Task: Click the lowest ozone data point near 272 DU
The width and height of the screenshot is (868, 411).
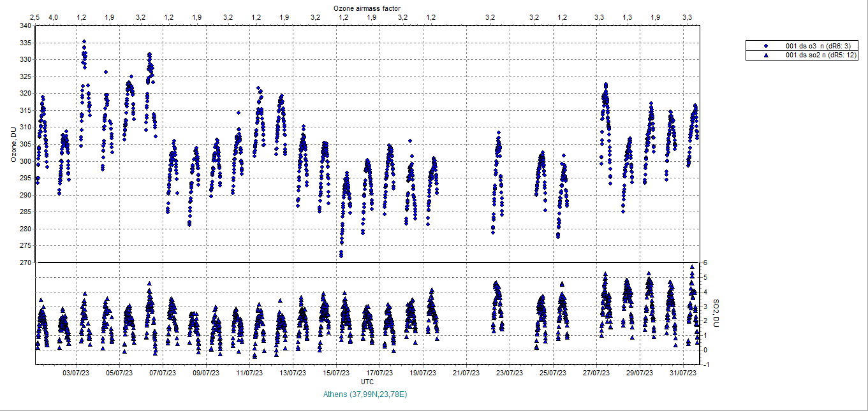Action: coord(341,256)
